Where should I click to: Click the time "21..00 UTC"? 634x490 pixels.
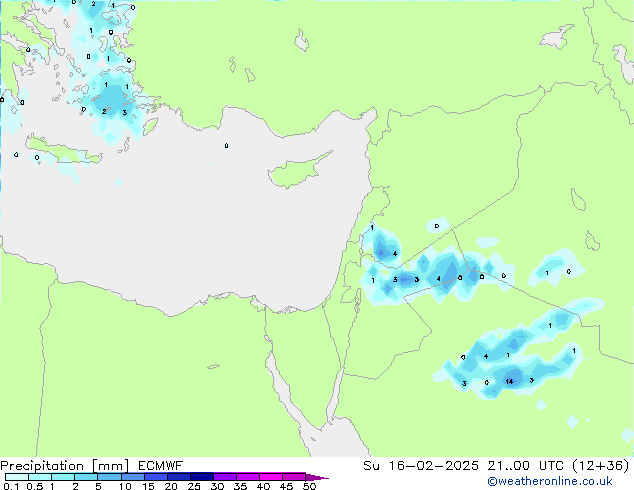click(526, 466)
